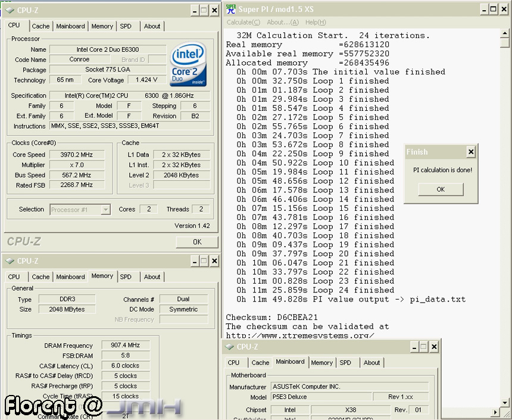Click the Bus Speed value 567.2 MHz

[x=77, y=175]
